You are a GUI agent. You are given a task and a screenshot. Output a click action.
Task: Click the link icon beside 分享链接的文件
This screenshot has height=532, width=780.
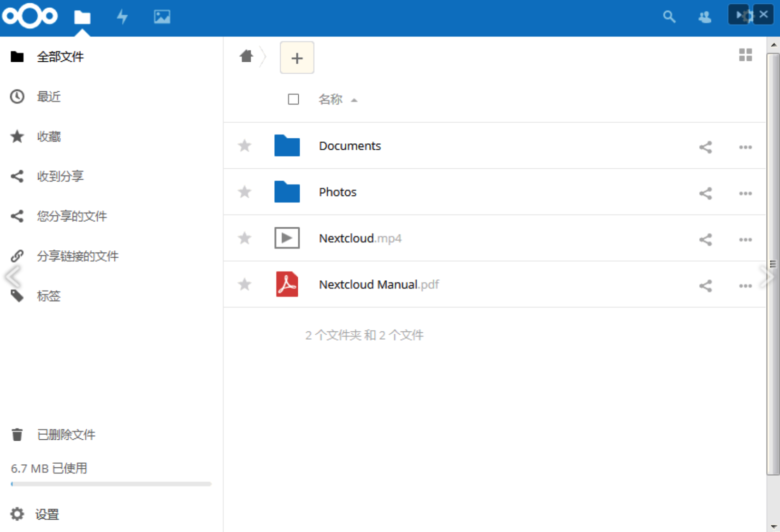17,256
